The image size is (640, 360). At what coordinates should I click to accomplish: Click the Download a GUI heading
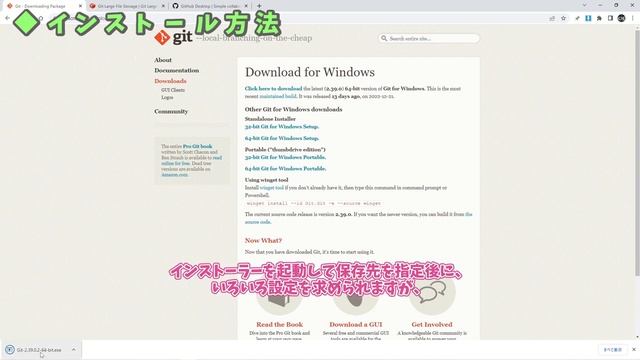tap(356, 324)
